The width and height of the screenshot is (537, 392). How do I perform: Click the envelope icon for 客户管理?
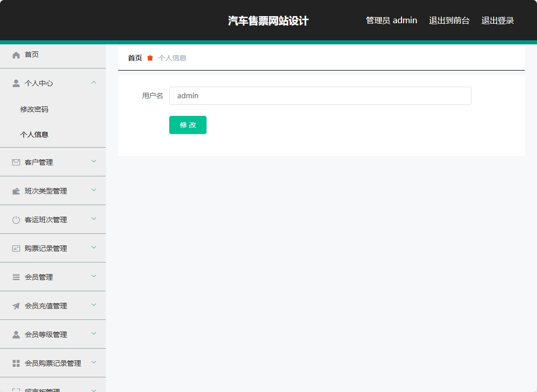[15, 161]
